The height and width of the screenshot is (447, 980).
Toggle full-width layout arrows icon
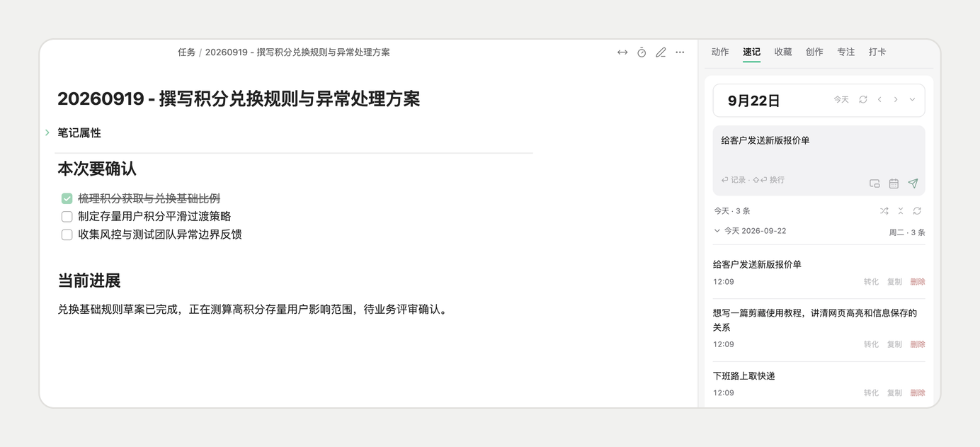pos(622,52)
